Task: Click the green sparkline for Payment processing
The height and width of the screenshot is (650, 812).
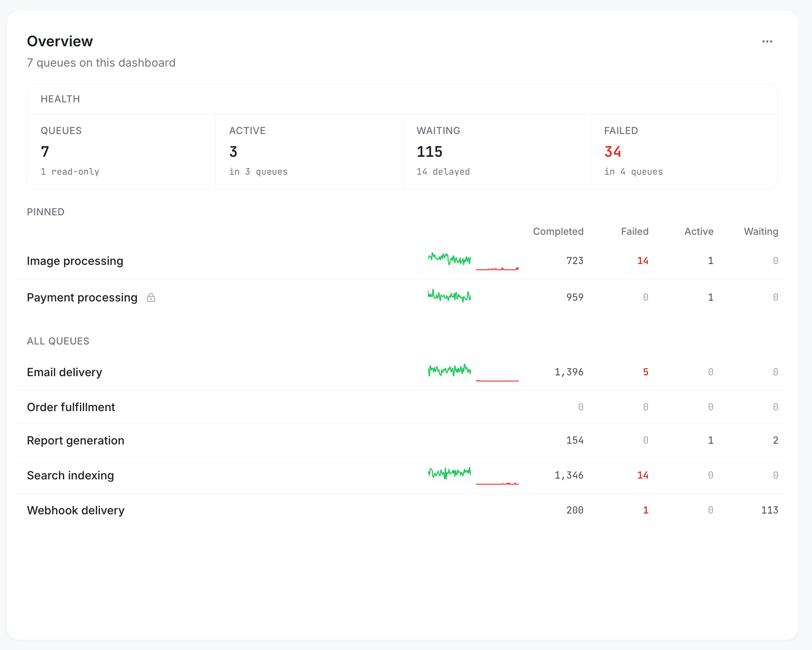Action: pos(449,297)
